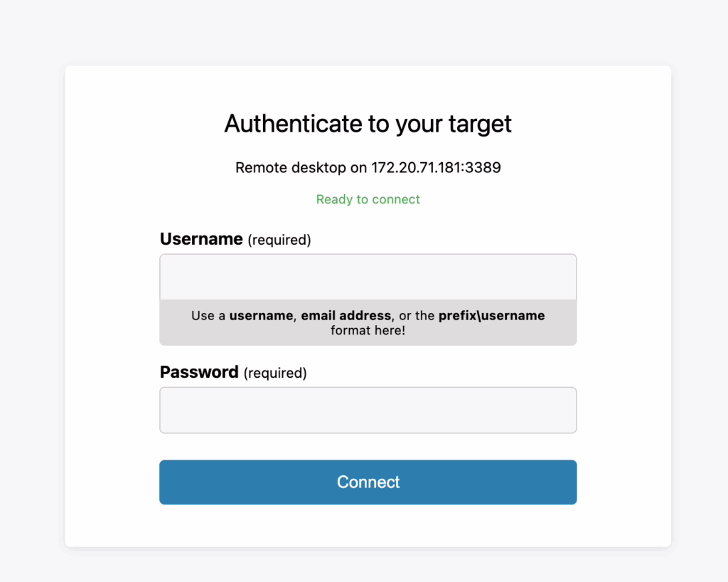Click (required) next to Username label
The width and height of the screenshot is (728, 582).
coord(279,240)
